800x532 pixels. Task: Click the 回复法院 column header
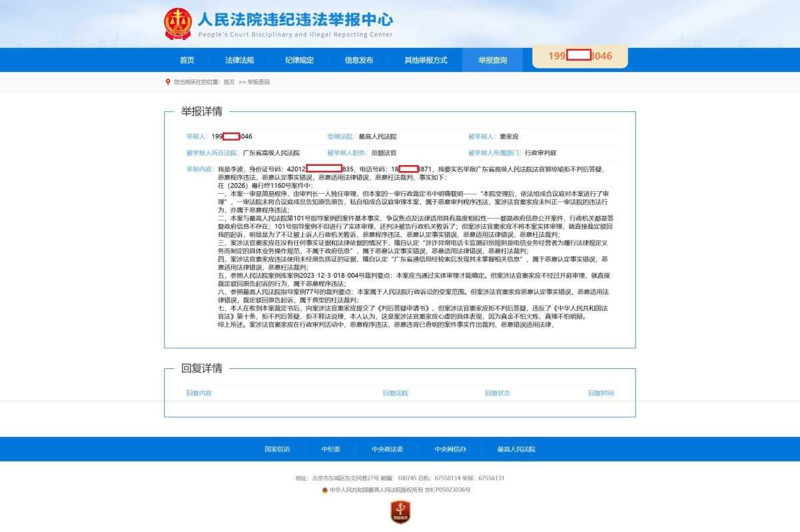click(x=396, y=394)
